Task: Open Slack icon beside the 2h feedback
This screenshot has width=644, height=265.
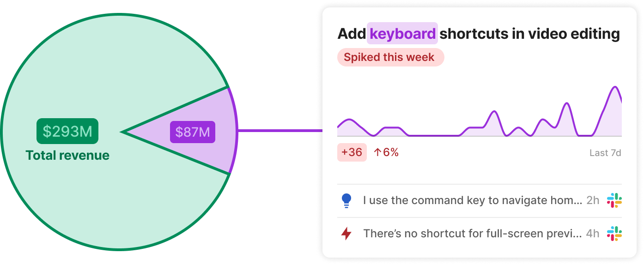Action: 614,201
